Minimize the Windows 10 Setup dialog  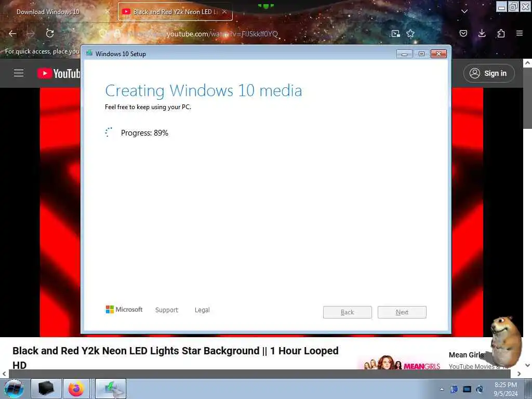click(x=404, y=54)
